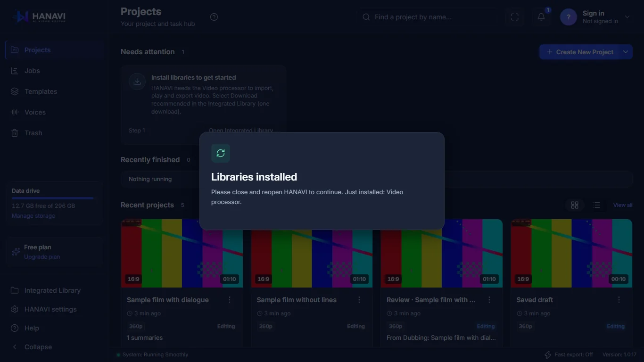Click the user avatar with question mark
Viewport: 644px width, 362px height.
click(569, 17)
